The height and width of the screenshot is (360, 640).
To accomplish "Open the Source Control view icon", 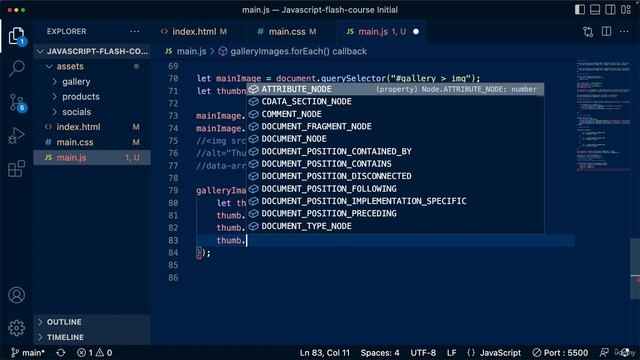I will coord(16,102).
